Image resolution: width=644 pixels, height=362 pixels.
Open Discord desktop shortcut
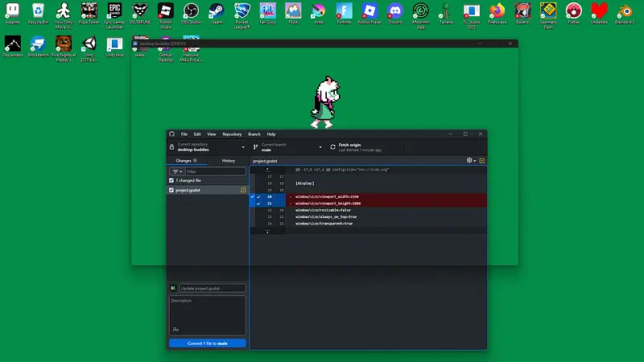(x=394, y=14)
